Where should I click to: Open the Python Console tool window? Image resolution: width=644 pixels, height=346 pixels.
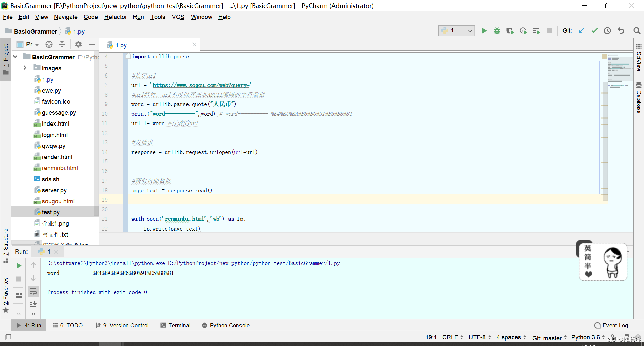pos(225,325)
